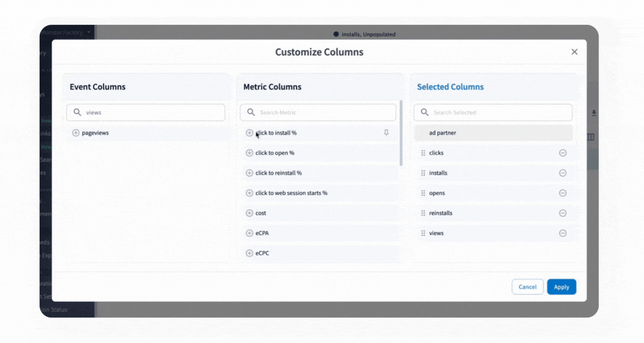Click the Event Columns search field
Viewport: 644px width, 343px height.
(150, 112)
